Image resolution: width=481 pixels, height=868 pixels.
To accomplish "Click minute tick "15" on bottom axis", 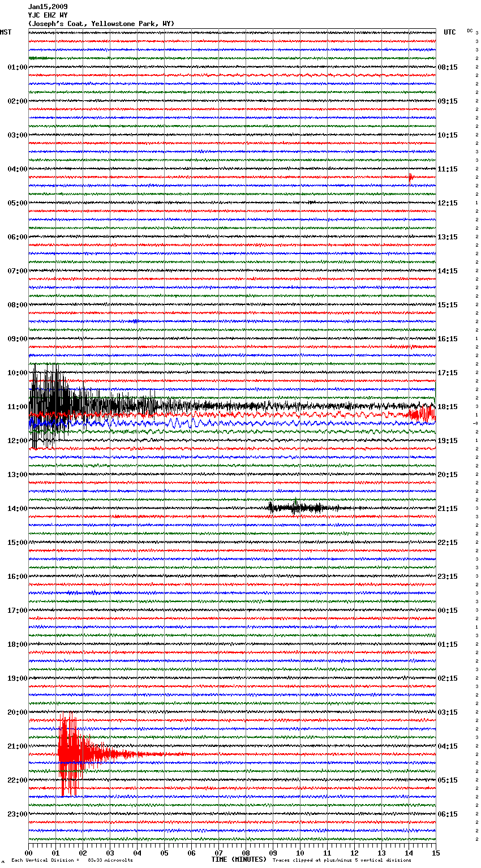I will pos(435,853).
